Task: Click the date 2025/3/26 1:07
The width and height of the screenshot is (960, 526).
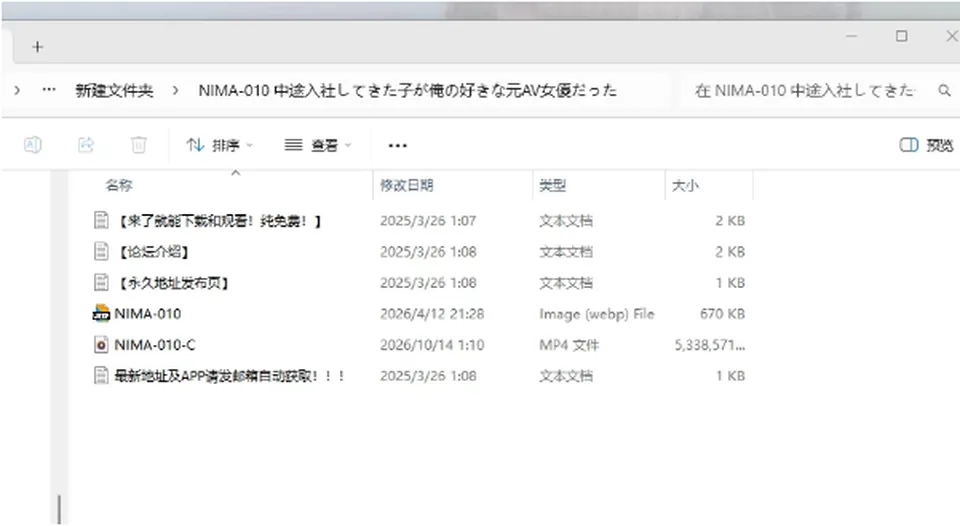Action: pos(428,220)
